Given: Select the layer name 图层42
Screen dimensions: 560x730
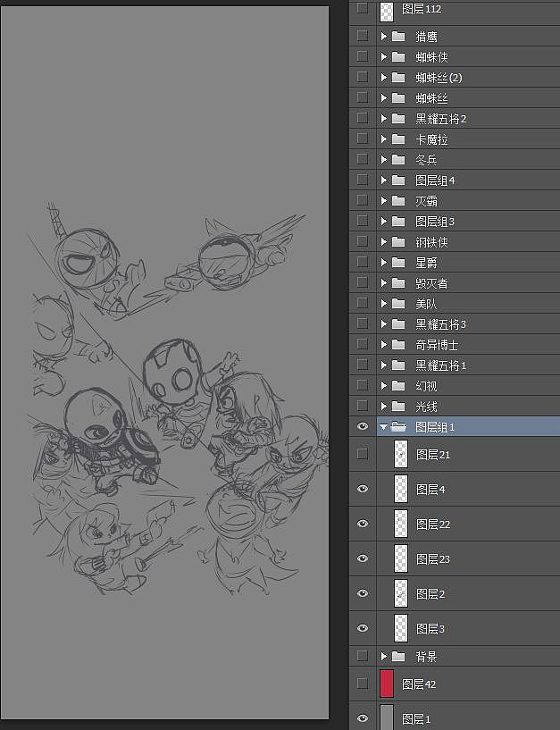Looking at the screenshot, I should [x=419, y=684].
